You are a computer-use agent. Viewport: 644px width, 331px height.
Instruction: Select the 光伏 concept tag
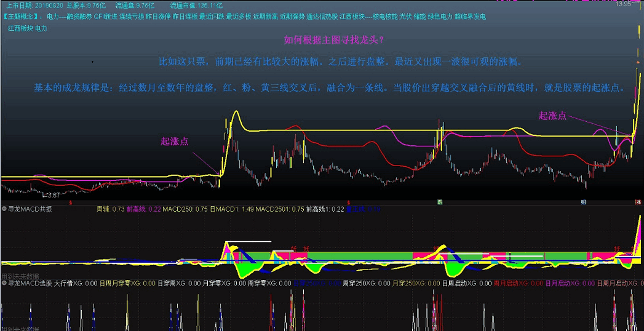[x=405, y=17]
